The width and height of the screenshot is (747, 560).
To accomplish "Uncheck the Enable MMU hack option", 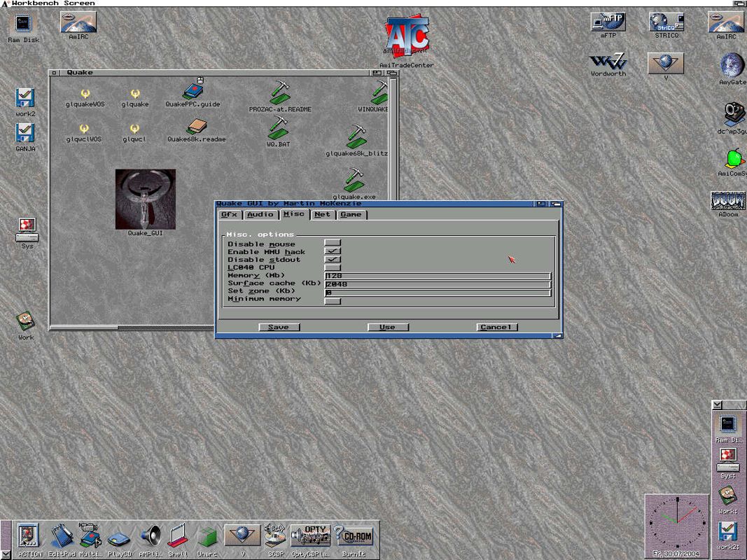I will click(x=333, y=251).
